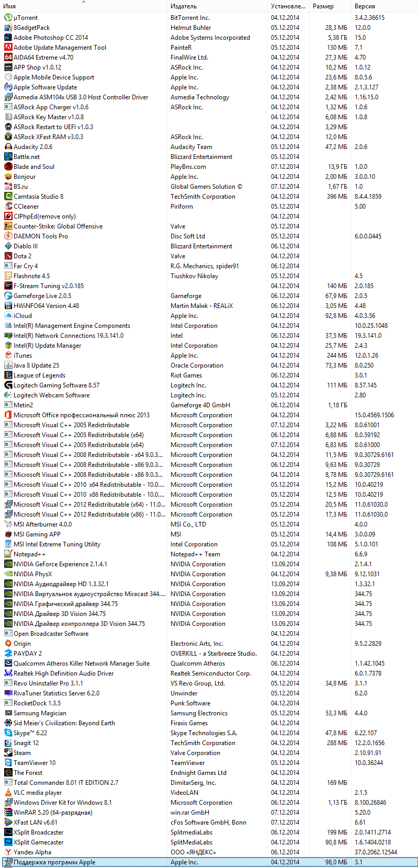Click the Microsoft Office 2013 icon
418x868 pixels.
[x=8, y=415]
